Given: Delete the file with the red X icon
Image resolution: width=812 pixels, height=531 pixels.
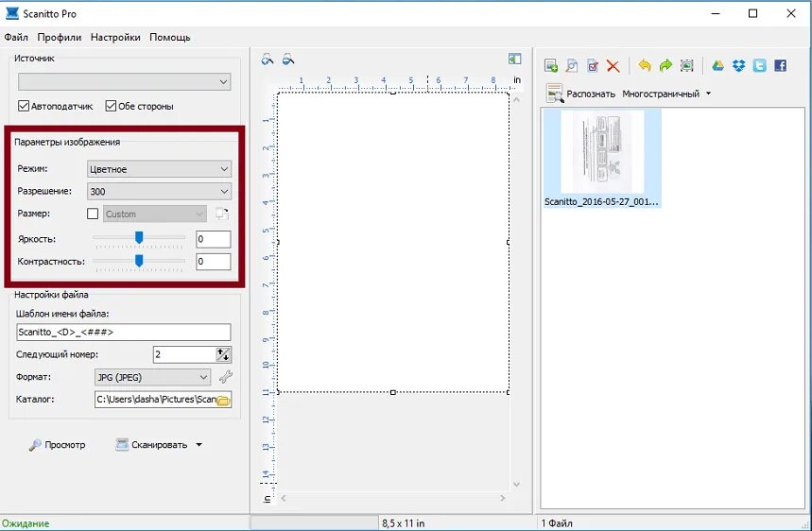Looking at the screenshot, I should 613,66.
